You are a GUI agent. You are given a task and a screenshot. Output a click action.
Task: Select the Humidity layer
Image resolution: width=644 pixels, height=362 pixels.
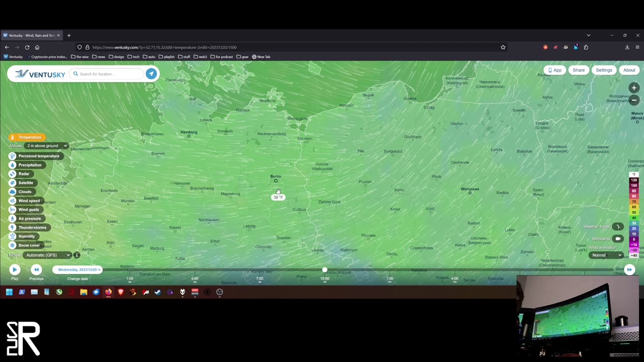[x=23, y=236]
